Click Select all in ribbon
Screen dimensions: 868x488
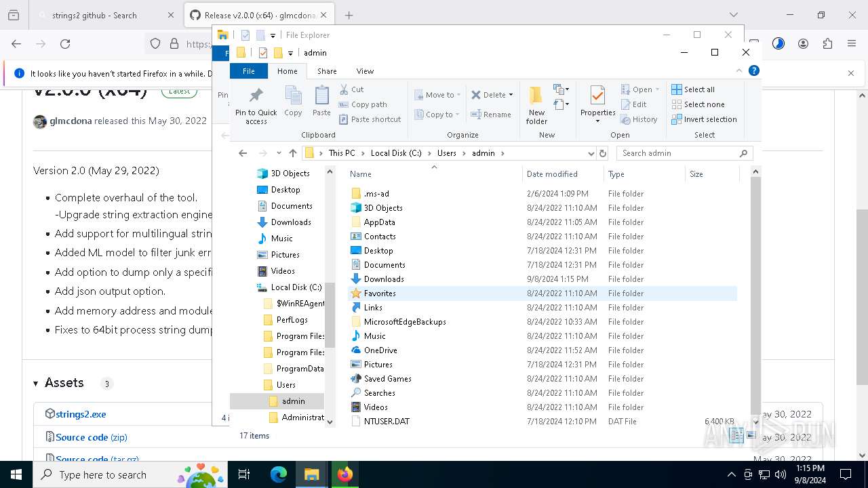tap(693, 89)
